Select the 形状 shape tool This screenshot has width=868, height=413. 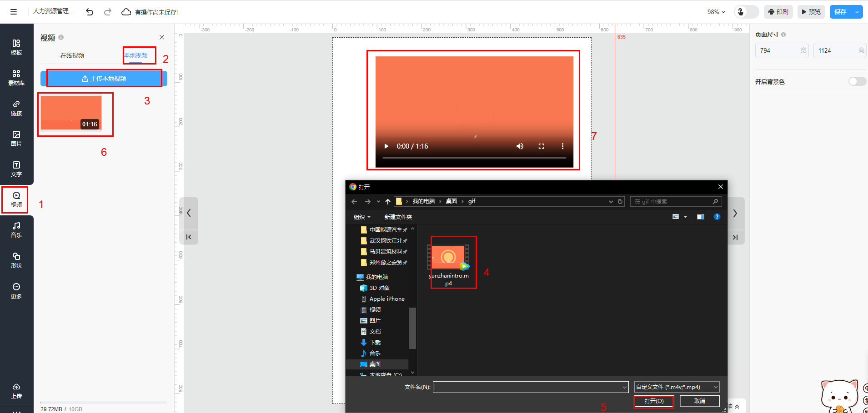(16, 260)
